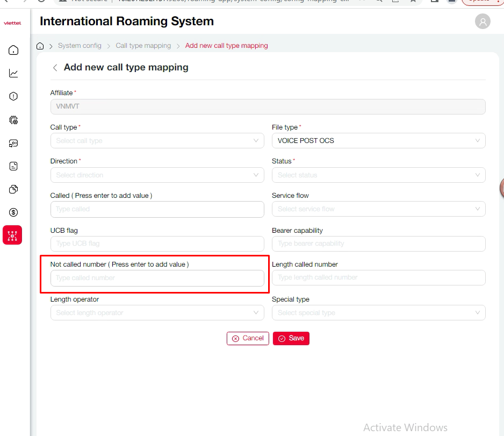Go back using the arrow beside the title
This screenshot has height=436, width=504.
[55, 68]
